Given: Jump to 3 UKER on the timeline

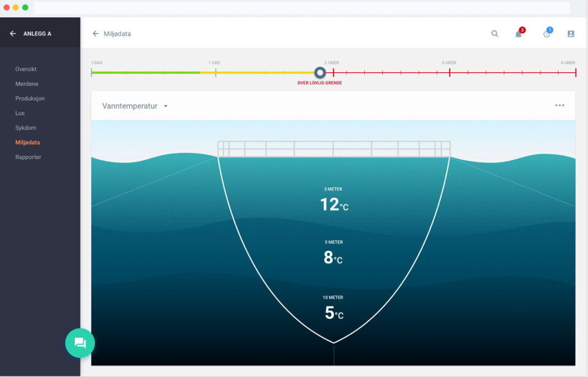Looking at the screenshot, I should point(450,72).
